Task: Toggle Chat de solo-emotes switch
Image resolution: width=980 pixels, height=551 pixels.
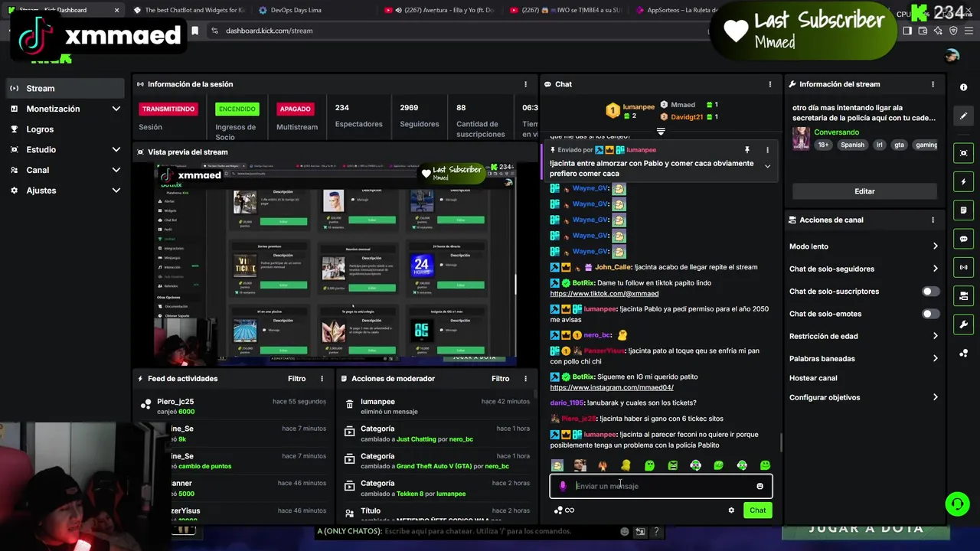Action: (x=930, y=314)
